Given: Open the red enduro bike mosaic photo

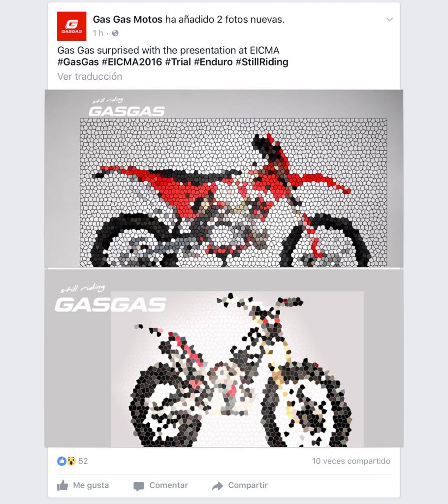Looking at the screenshot, I should click(224, 178).
